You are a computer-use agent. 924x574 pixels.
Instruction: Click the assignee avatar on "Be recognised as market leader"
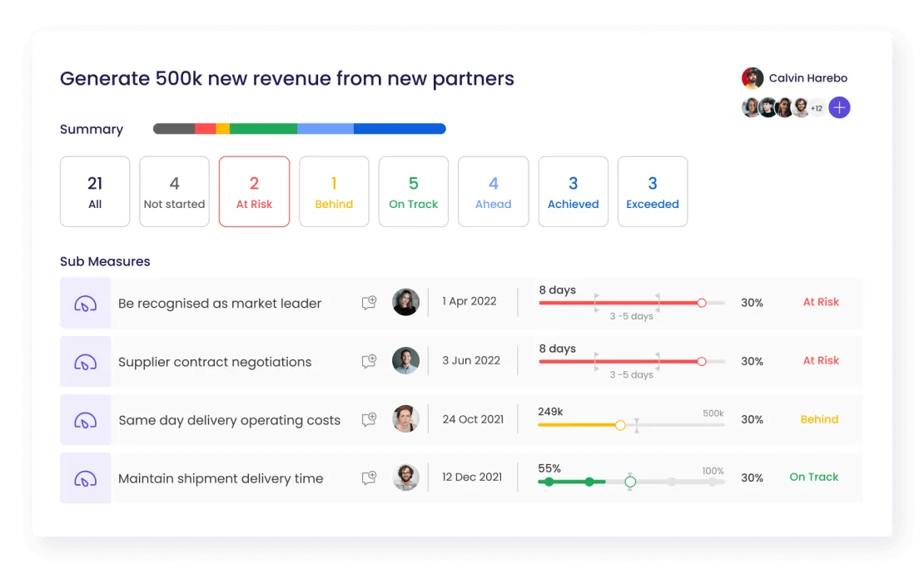[406, 303]
